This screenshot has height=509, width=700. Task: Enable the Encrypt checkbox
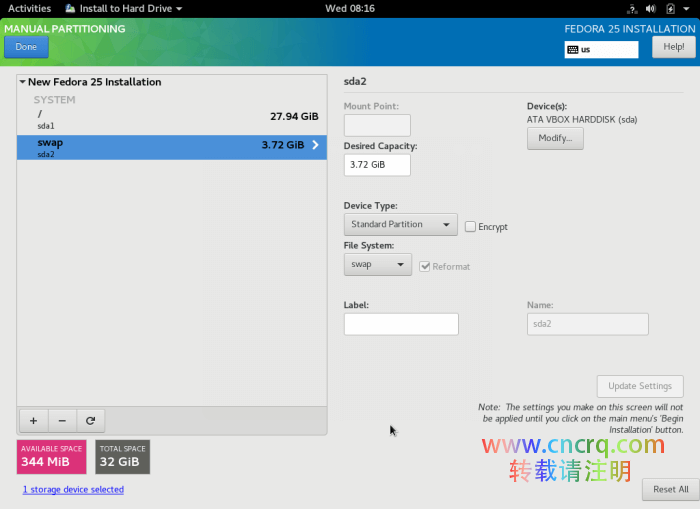(x=470, y=227)
